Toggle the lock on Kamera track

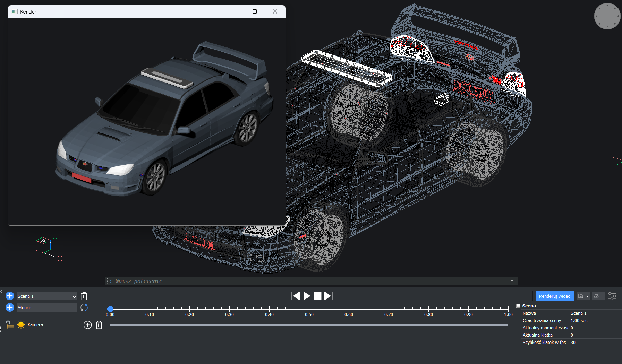tap(10, 325)
